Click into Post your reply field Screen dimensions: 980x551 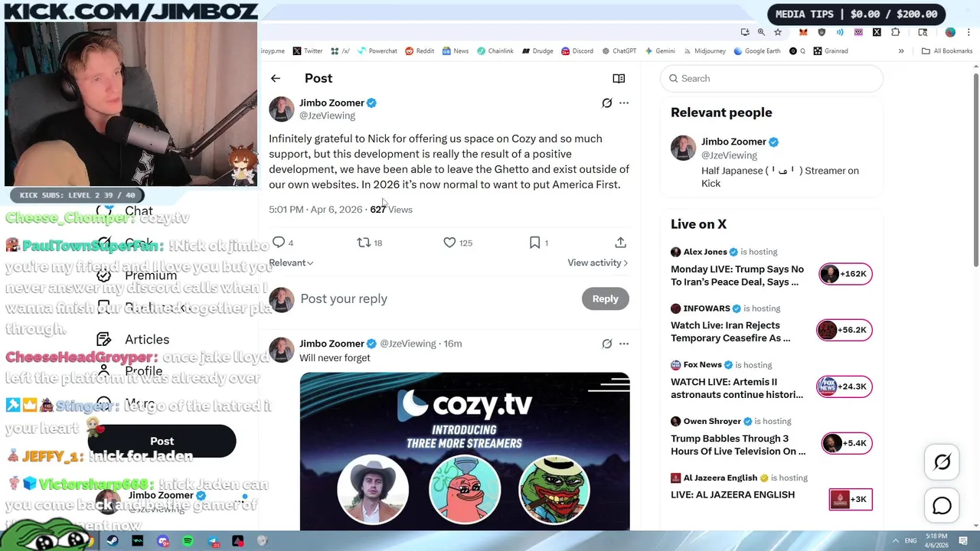[x=436, y=298]
